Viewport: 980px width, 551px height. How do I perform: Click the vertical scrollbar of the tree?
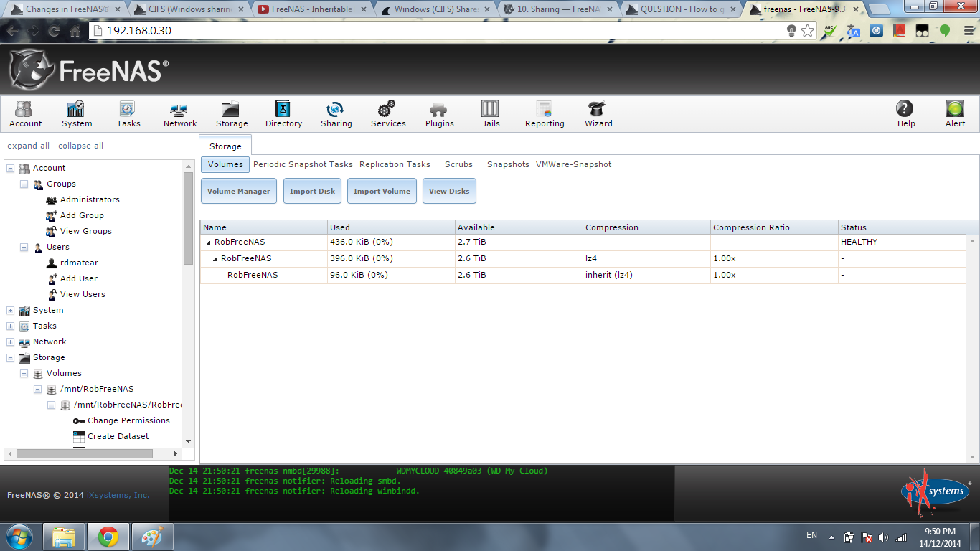click(189, 218)
